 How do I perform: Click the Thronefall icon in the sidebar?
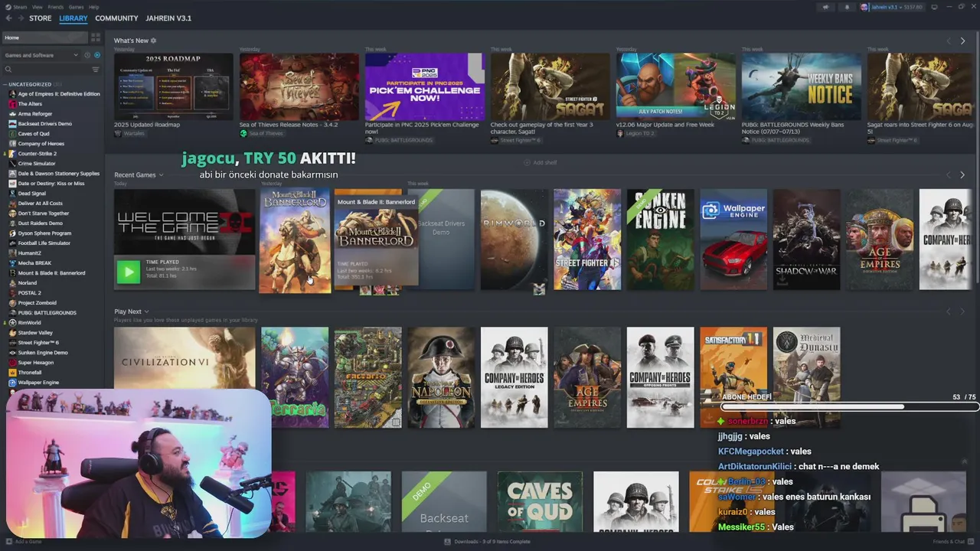coord(12,373)
